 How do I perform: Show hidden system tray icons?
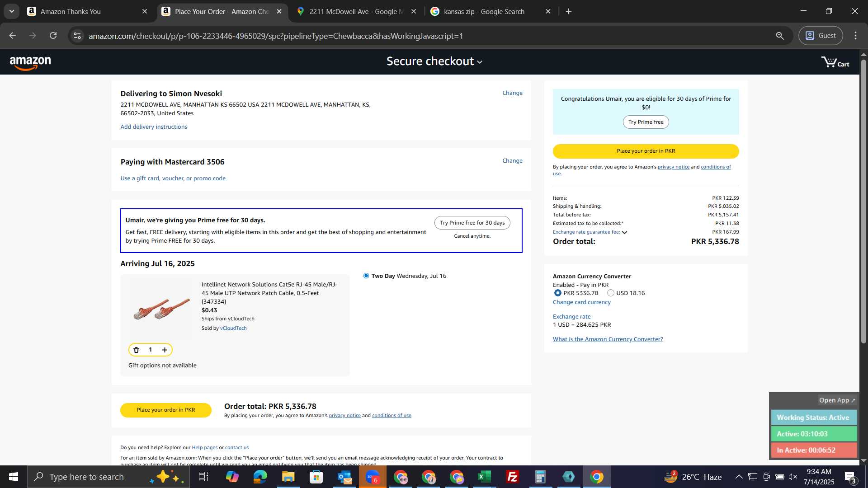(x=739, y=477)
